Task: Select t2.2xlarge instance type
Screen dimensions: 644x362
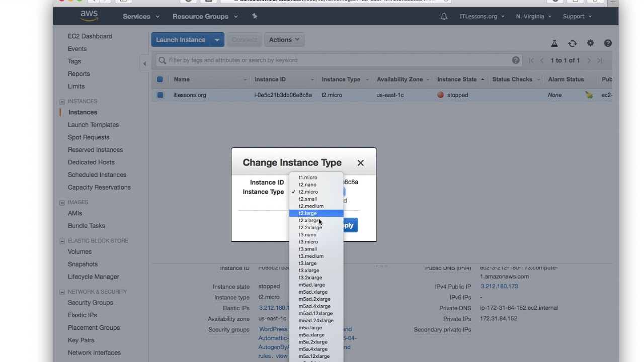Action: (316, 227)
